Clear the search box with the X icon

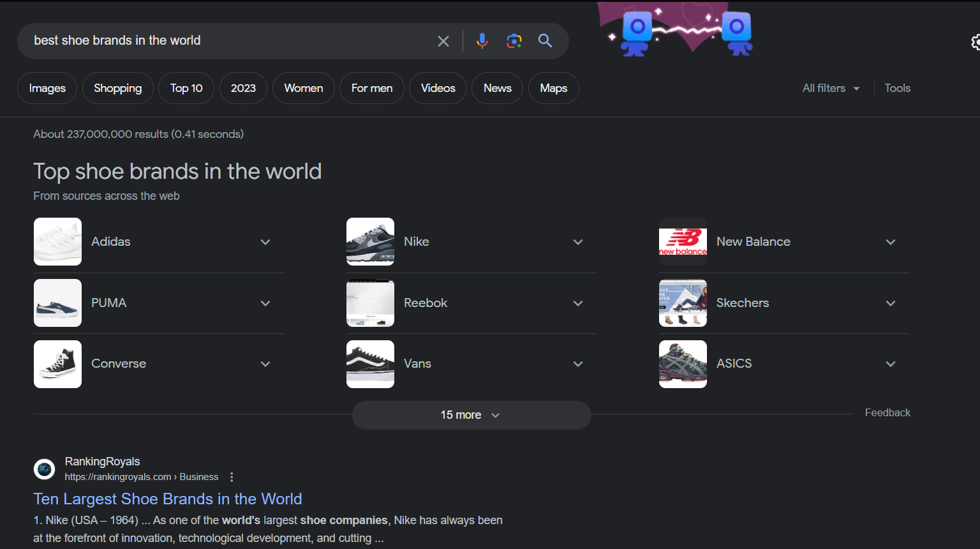(443, 41)
